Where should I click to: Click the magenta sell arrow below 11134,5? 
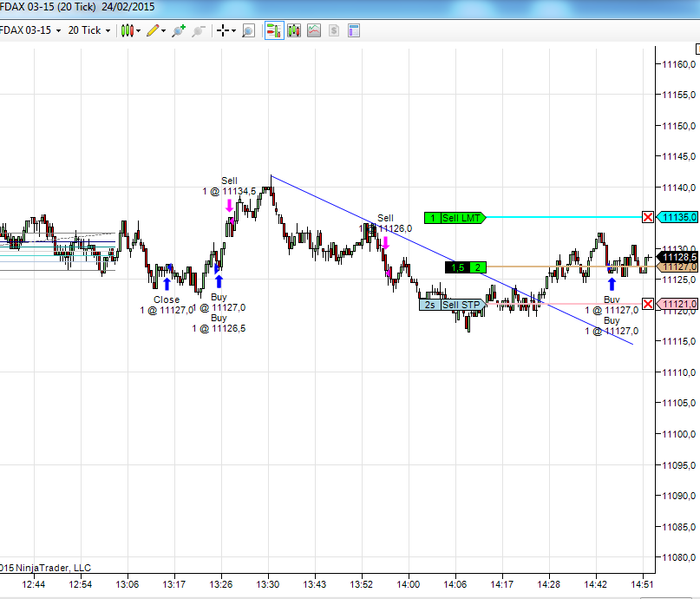coord(230,206)
